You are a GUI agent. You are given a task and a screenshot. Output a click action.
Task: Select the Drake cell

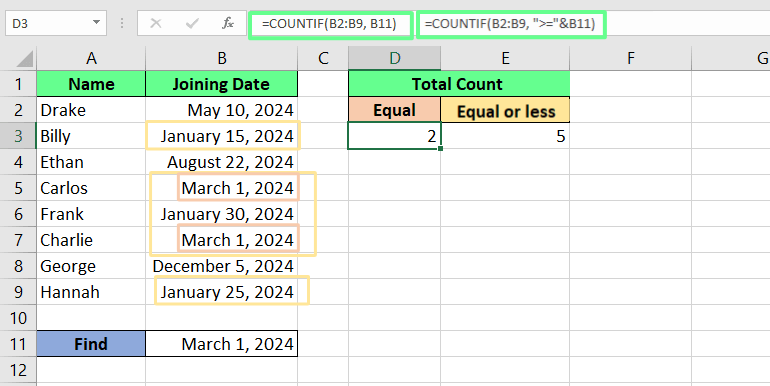point(91,110)
